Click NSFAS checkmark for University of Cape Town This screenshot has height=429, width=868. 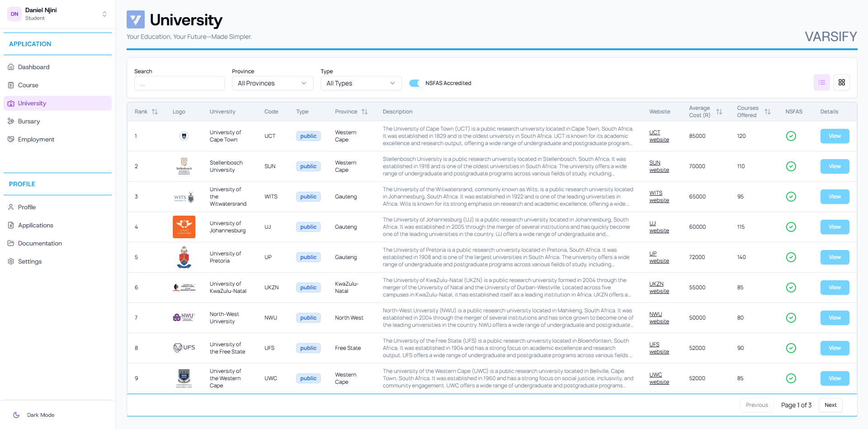coord(791,136)
